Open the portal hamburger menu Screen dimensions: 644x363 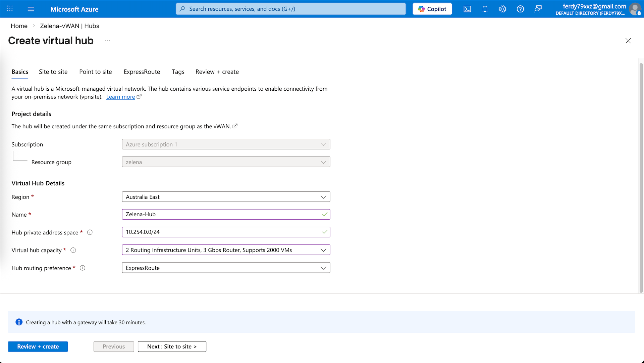pos(31,9)
